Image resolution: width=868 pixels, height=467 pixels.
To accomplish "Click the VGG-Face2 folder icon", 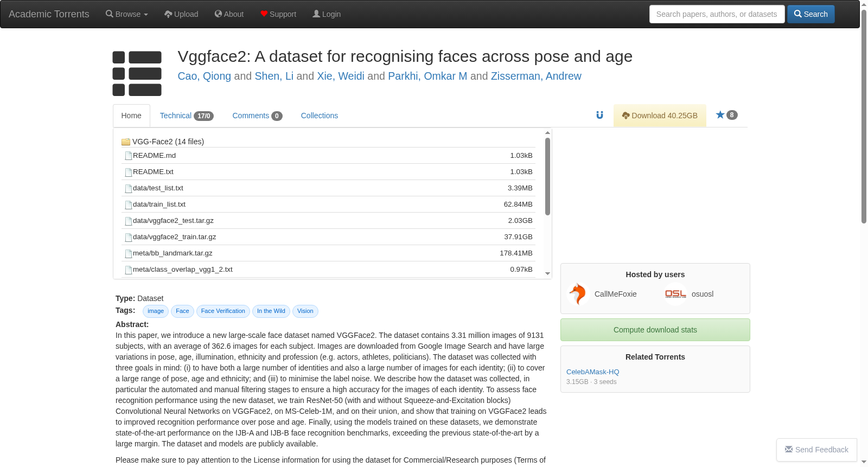I will coord(126,142).
